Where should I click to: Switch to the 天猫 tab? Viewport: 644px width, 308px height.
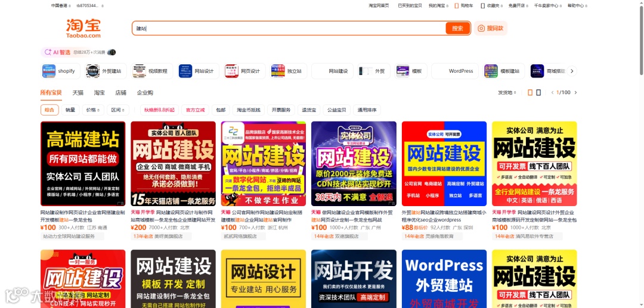(x=78, y=93)
